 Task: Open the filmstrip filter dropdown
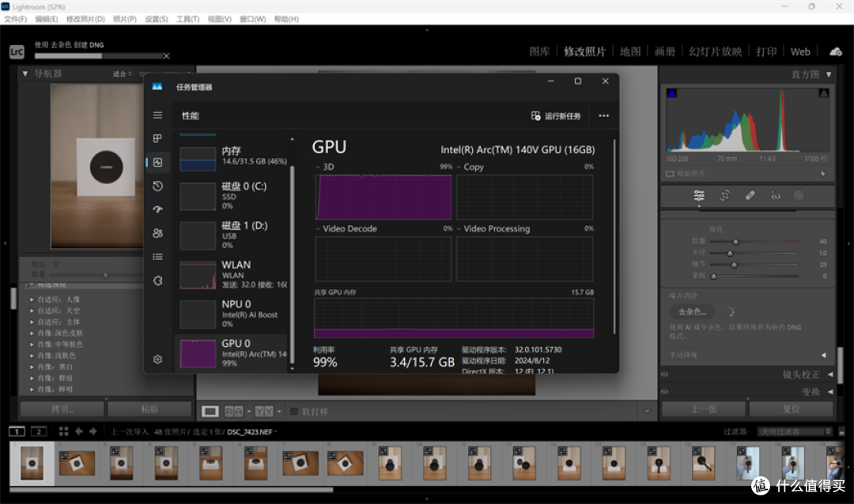(x=795, y=431)
